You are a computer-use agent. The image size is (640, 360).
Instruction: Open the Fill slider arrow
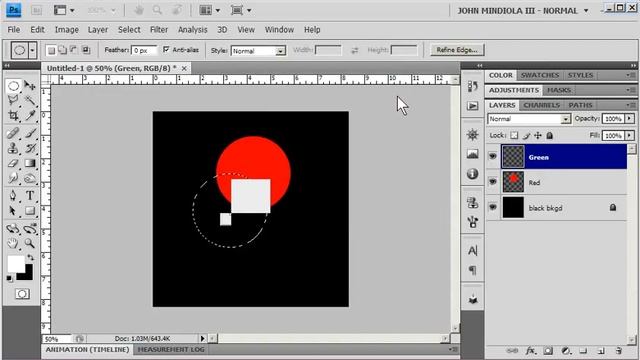629,135
